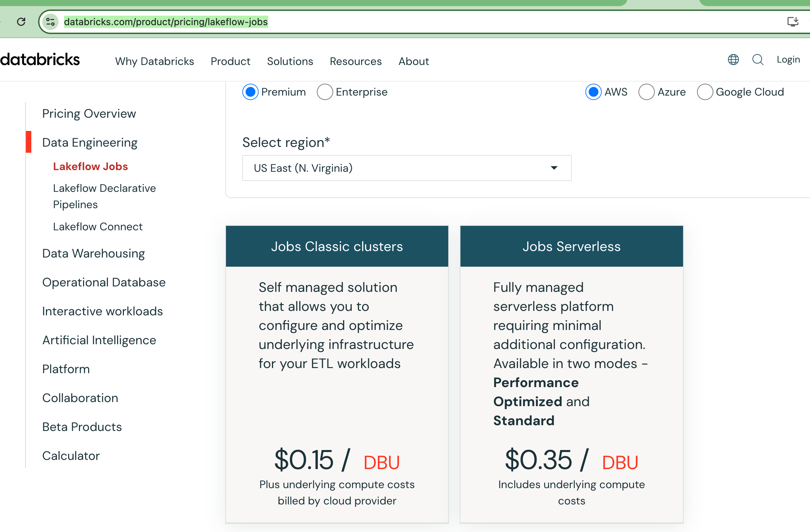Open the language globe icon
The width and height of the screenshot is (810, 532).
pyautogui.click(x=733, y=60)
